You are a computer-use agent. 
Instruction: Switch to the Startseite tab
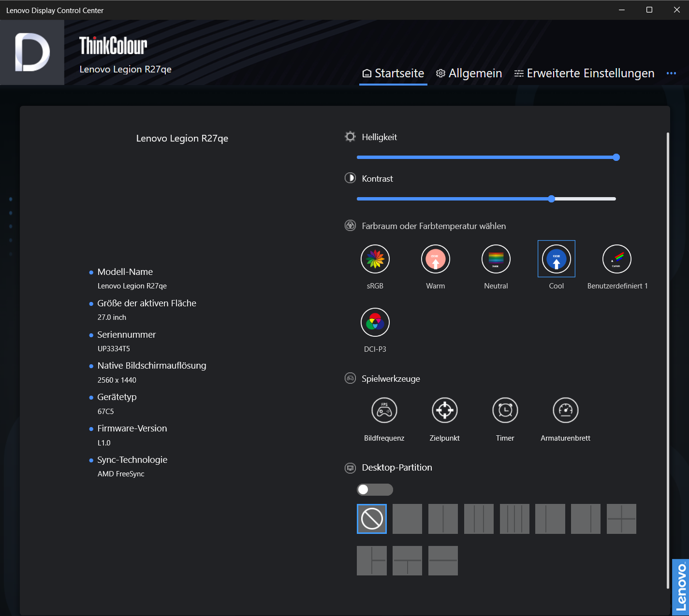pos(393,73)
